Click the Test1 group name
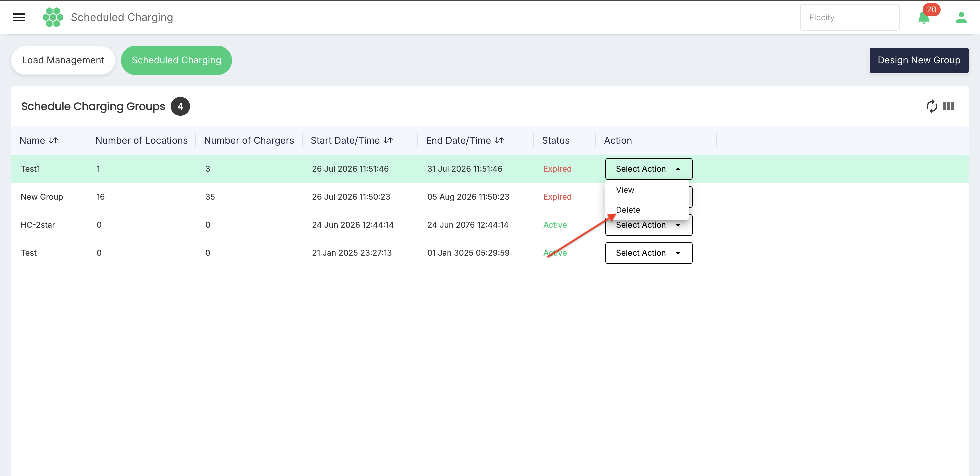Screen dimensions: 980x476 (30, 169)
